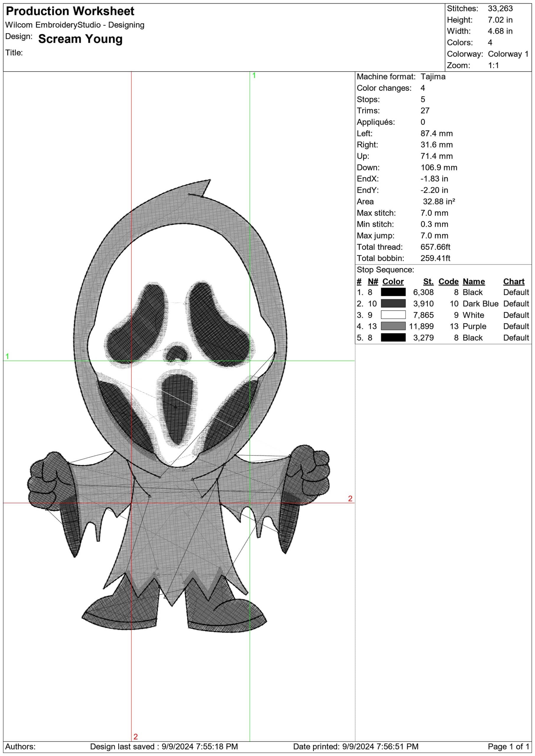This screenshot has width=535, height=756.
Task: Click the Stitches value 33,263
Action: [500, 9]
